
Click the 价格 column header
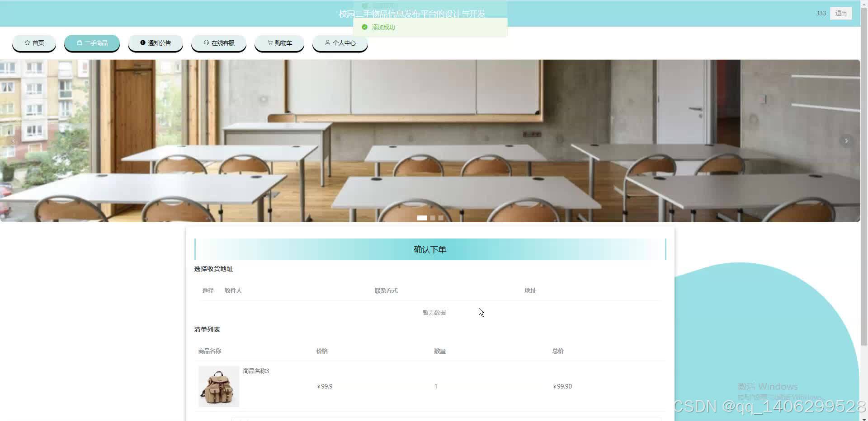click(x=322, y=351)
